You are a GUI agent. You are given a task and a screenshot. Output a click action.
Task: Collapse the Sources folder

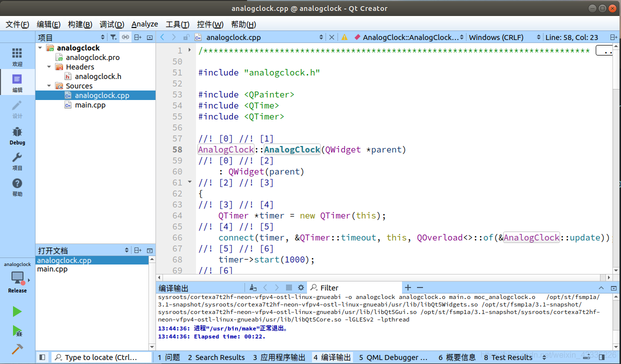[48, 85]
